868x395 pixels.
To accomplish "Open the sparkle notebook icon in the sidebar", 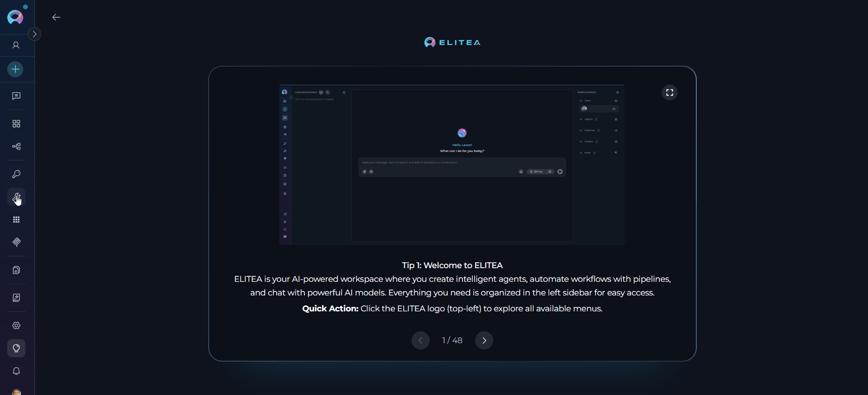I will tap(16, 298).
